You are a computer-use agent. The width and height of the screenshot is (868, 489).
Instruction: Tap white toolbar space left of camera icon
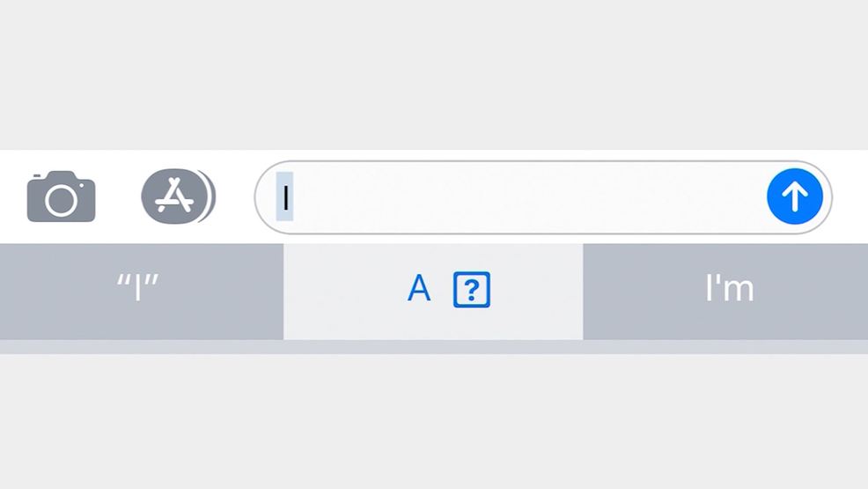12,196
